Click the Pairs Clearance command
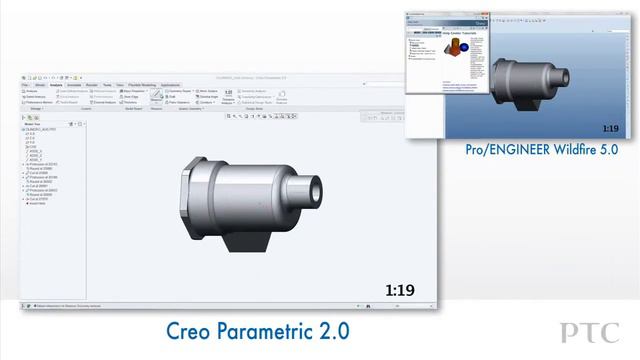The width and height of the screenshot is (640, 360). pos(178,102)
